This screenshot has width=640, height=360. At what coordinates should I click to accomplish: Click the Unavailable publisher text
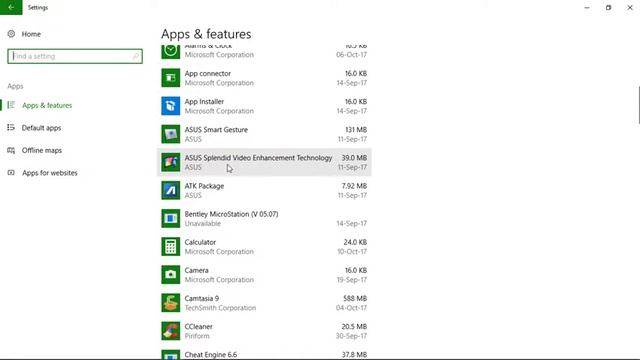[x=202, y=224]
